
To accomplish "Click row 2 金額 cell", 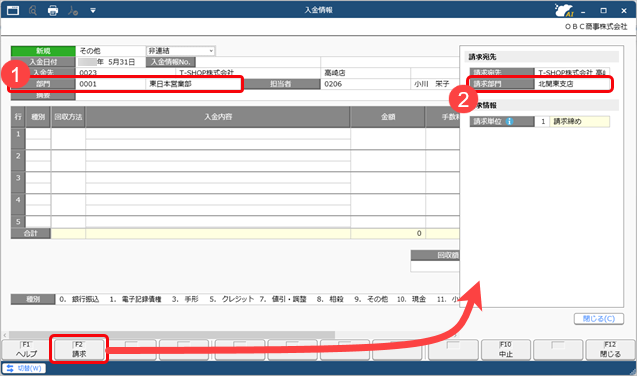I will [x=388, y=160].
